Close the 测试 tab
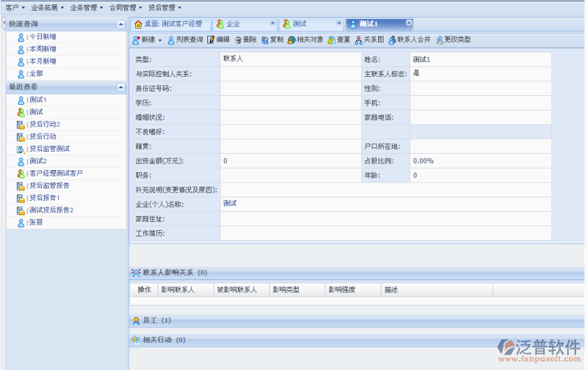This screenshot has height=370, width=588. coord(341,23)
